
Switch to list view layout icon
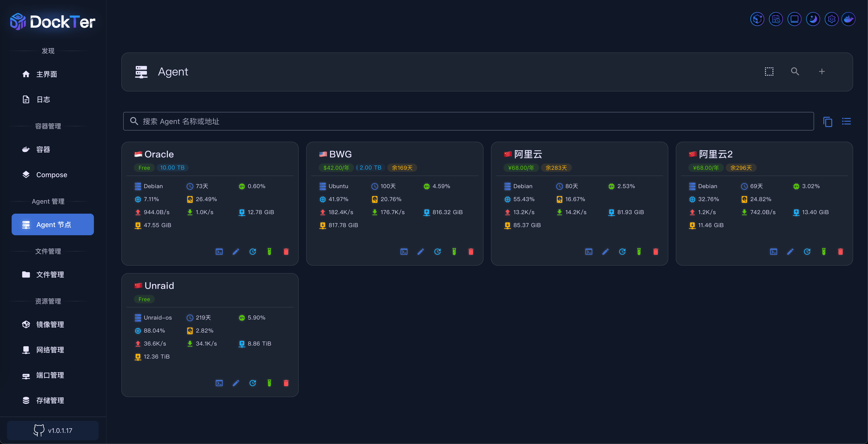(846, 121)
